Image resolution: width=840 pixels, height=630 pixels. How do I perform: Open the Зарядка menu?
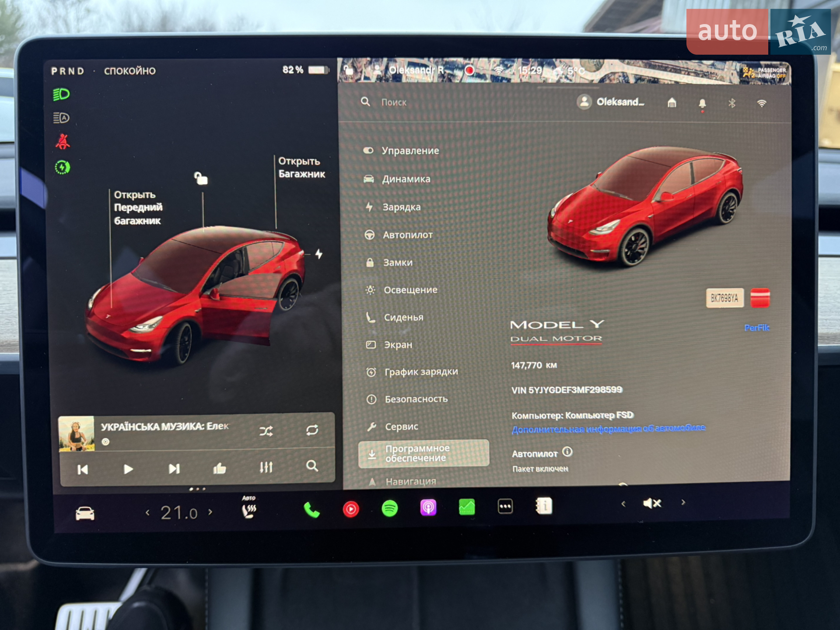coord(392,207)
